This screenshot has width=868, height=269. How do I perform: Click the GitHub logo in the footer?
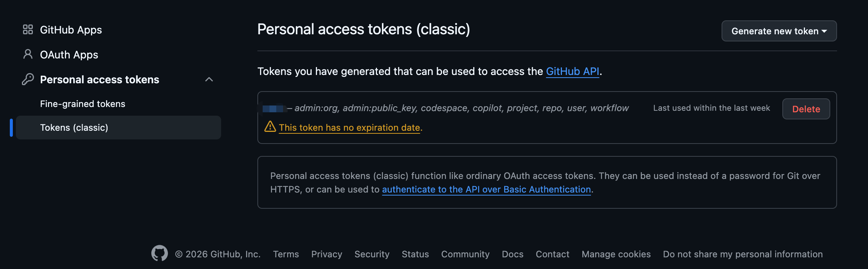coord(160,254)
